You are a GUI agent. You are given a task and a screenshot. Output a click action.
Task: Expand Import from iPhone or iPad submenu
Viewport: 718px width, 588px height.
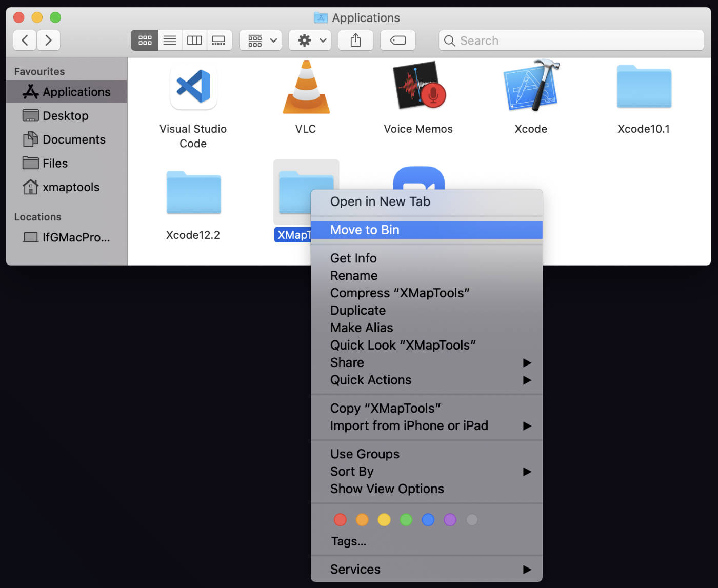(427, 425)
